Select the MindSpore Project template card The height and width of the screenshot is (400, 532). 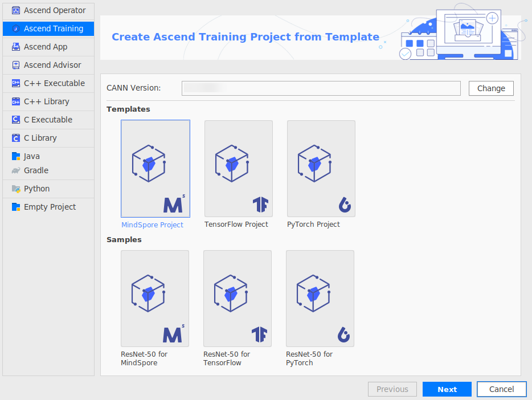pos(155,169)
